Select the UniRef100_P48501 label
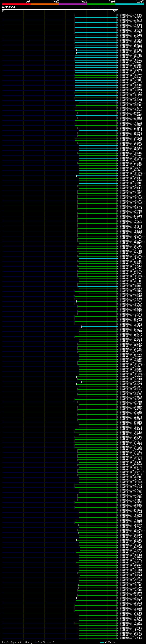Screen dimensions: 146x644 click(x=131, y=595)
